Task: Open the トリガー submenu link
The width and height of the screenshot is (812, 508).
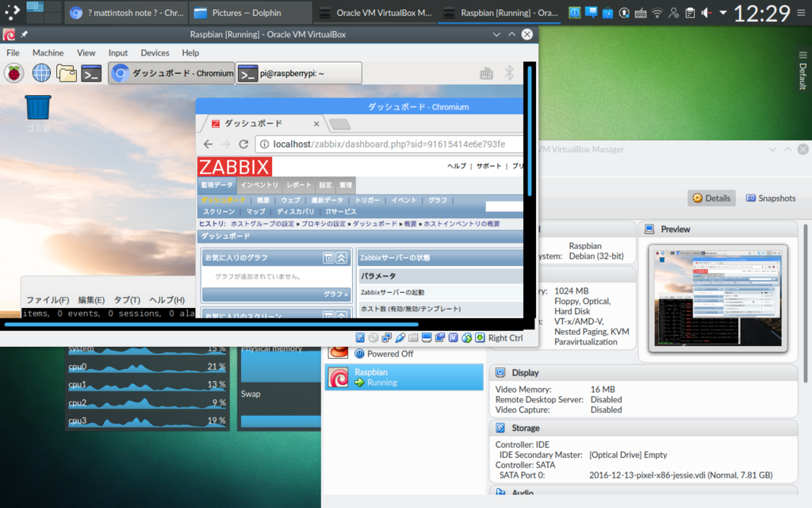Action: point(367,200)
